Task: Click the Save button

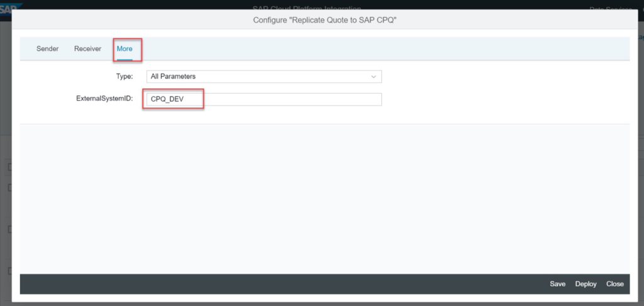Action: click(557, 284)
